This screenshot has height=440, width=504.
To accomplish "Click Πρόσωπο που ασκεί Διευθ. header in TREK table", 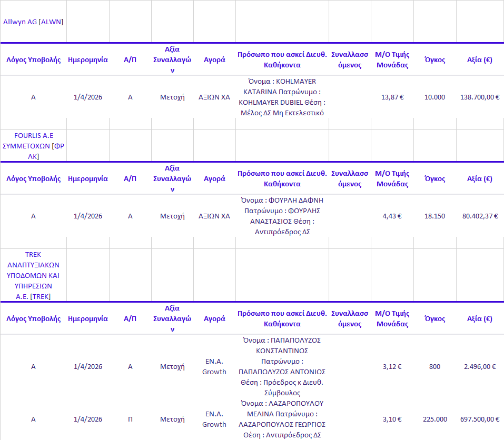I will 282,318.
